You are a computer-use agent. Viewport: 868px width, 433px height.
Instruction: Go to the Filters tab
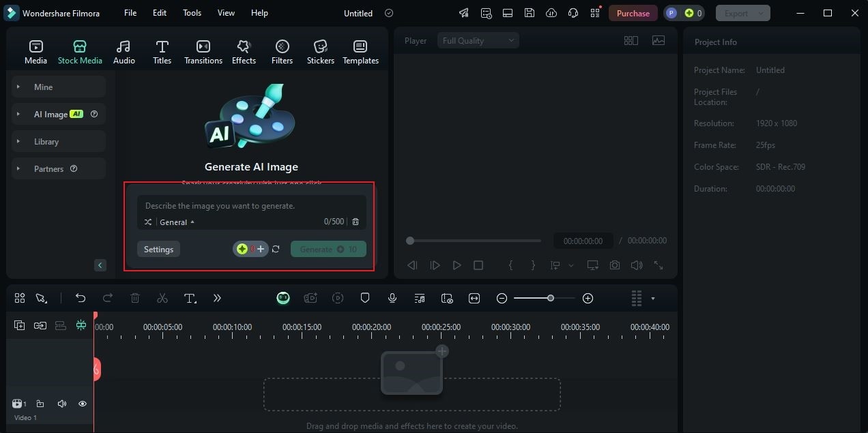point(282,53)
